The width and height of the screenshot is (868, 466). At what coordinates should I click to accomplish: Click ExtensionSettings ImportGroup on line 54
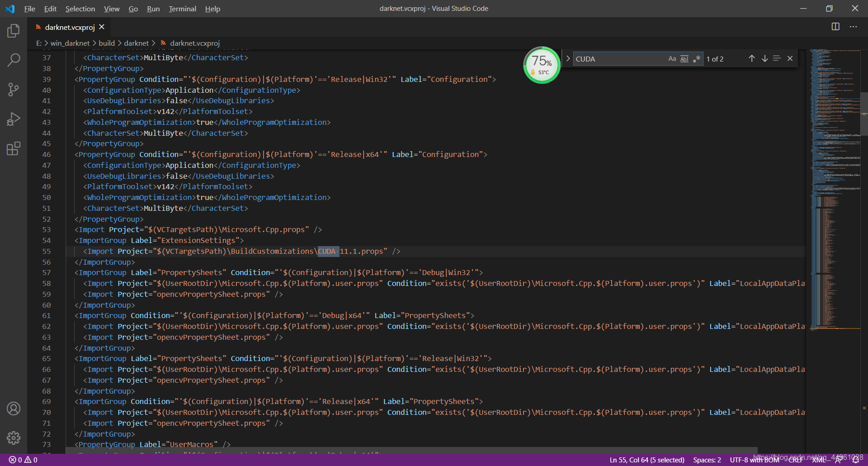click(x=159, y=240)
